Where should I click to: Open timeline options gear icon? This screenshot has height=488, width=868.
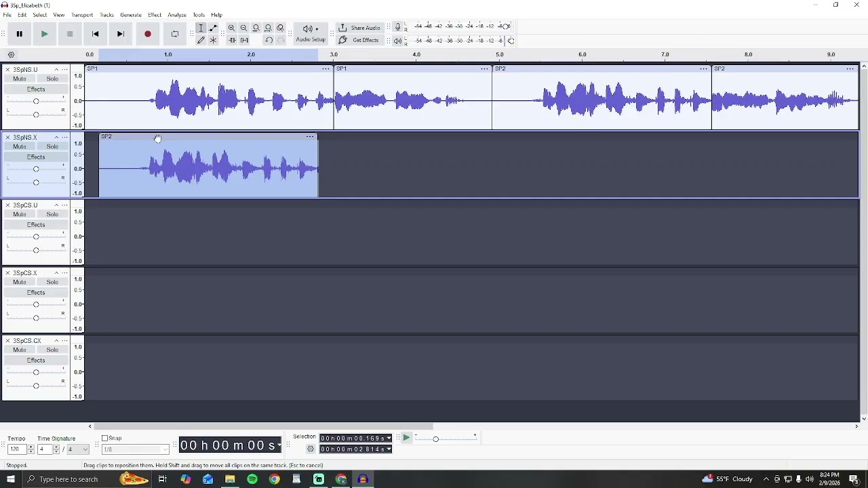[12, 56]
